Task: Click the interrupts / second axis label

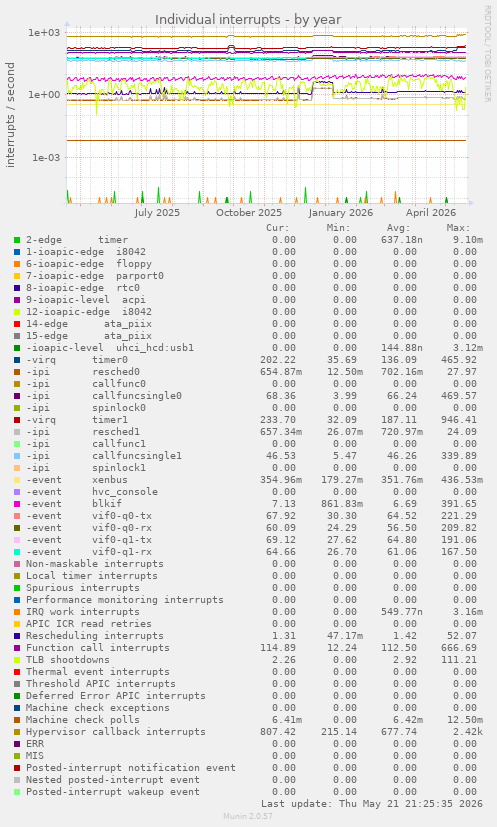Action: coord(10,115)
